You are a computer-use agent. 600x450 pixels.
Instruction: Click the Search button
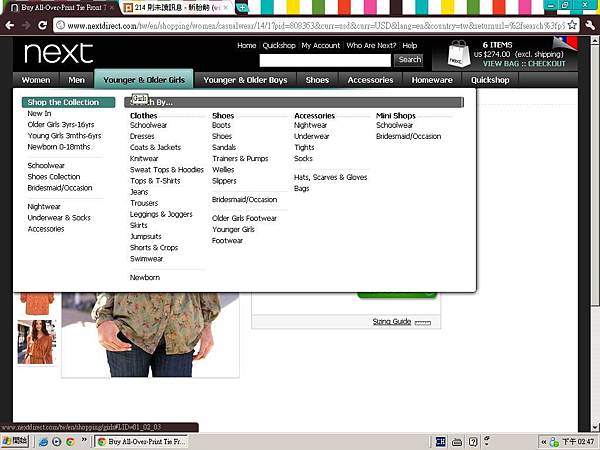[x=409, y=60]
